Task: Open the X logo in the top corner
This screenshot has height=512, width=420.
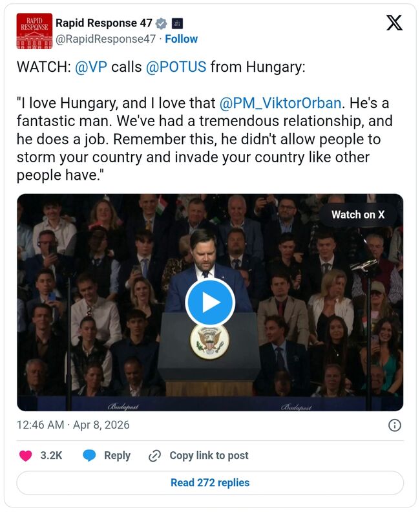Action: coord(394,23)
